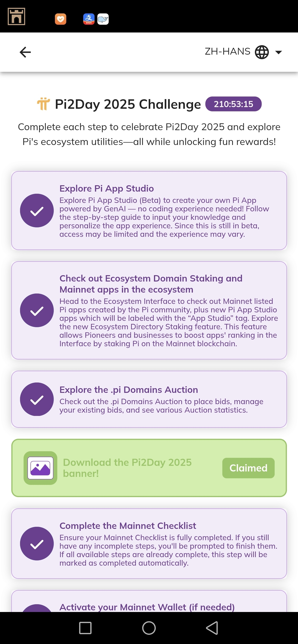Toggle the Complete Mainnet Checklist checkmark
The image size is (298, 644).
pos(37,543)
